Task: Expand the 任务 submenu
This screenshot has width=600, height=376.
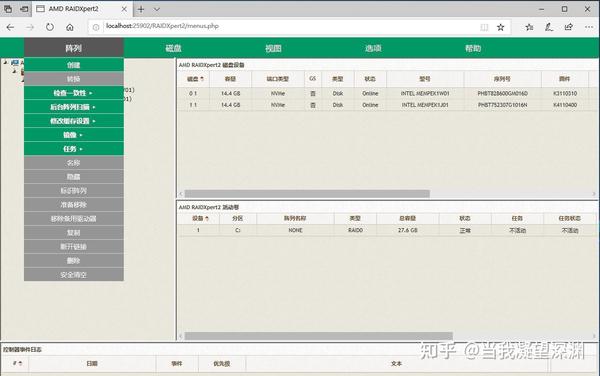Action: click(73, 149)
